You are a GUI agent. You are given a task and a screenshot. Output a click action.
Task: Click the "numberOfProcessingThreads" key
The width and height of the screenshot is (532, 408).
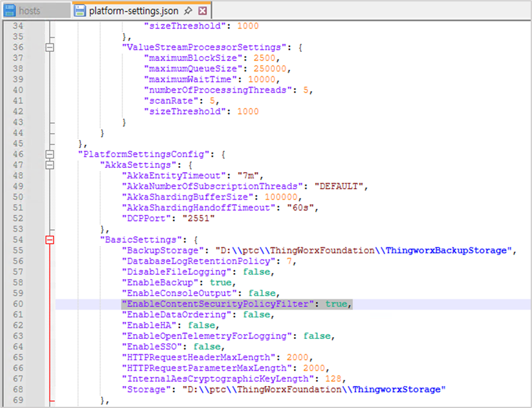click(x=218, y=90)
